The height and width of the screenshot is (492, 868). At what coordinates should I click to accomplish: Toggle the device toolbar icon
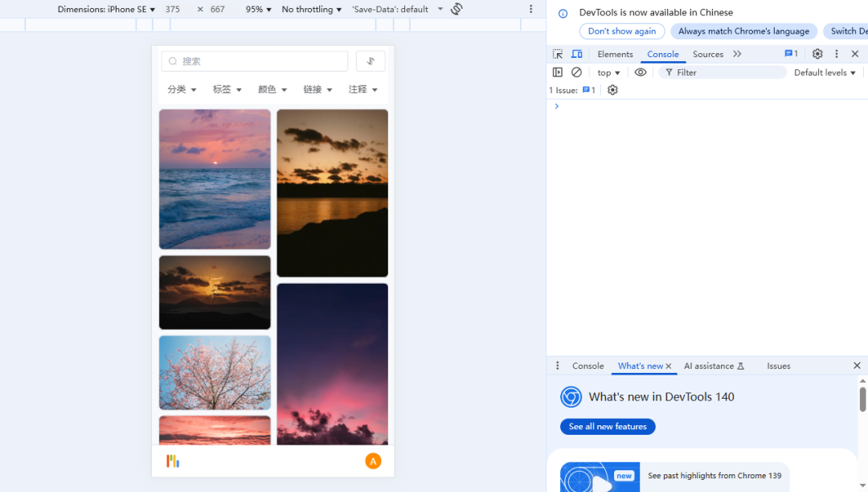pos(577,54)
